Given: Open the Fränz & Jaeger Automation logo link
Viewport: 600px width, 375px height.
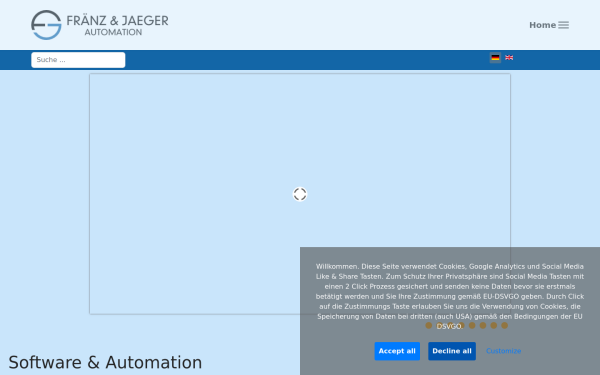Looking at the screenshot, I should coord(99,25).
